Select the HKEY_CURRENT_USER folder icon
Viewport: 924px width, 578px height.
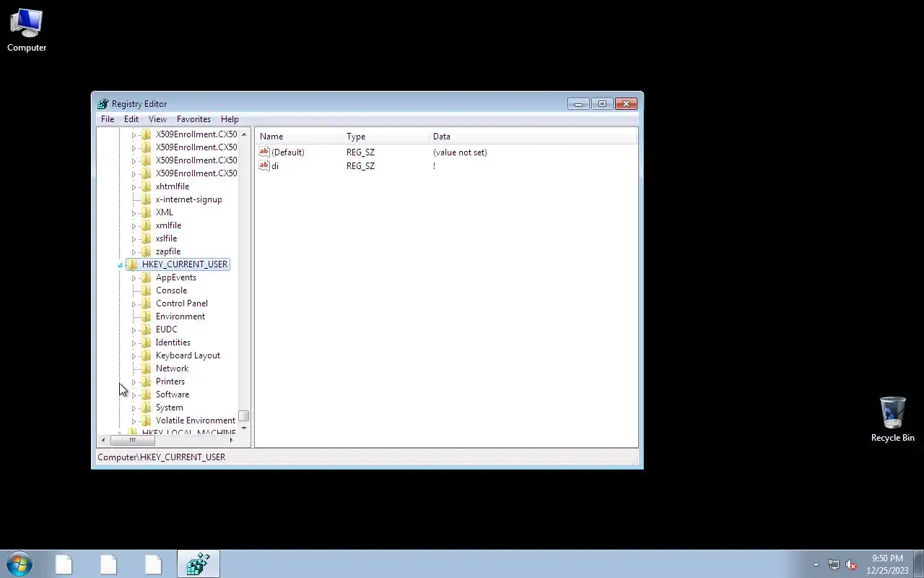[133, 264]
